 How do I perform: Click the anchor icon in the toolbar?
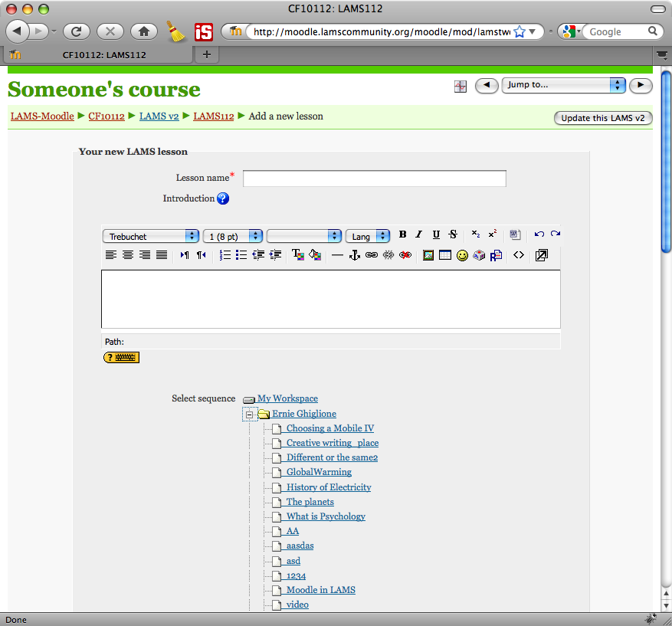coord(354,255)
